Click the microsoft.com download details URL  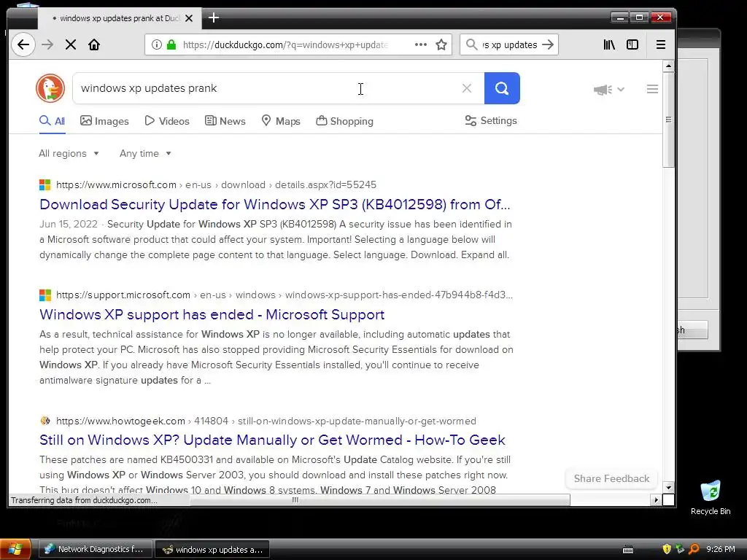tap(216, 184)
